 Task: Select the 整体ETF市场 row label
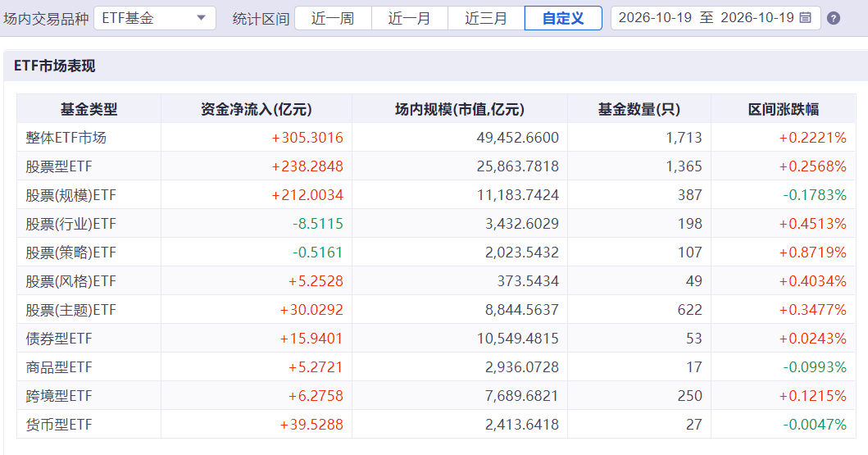coord(66,137)
